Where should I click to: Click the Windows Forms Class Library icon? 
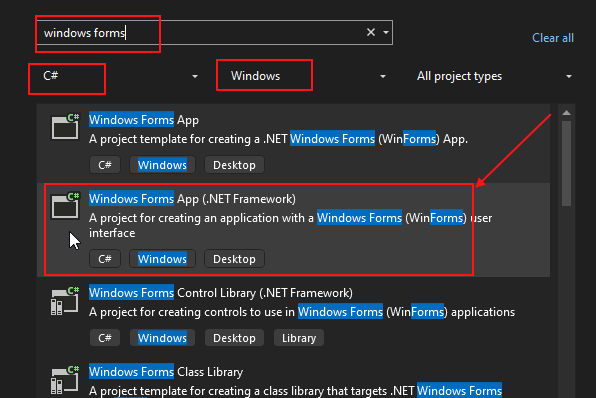65,380
